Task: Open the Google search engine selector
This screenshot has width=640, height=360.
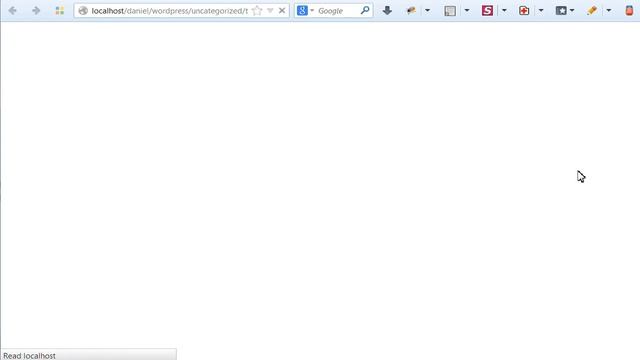Action: 305,11
